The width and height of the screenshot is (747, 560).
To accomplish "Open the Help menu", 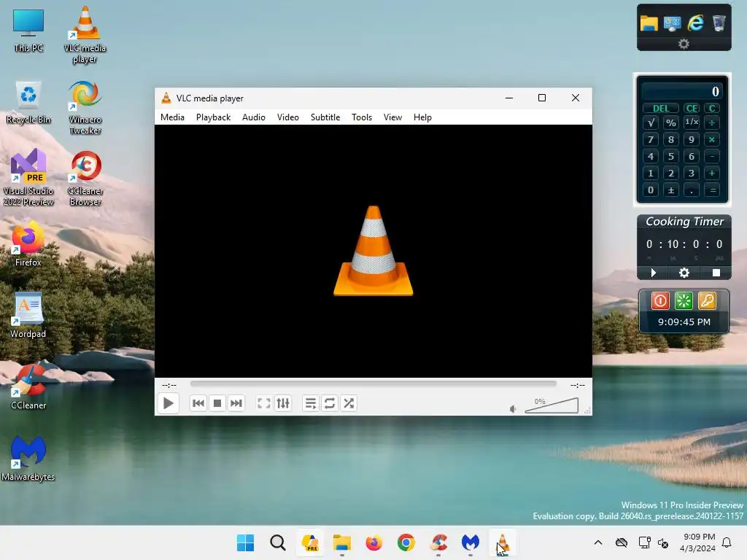I will pyautogui.click(x=422, y=117).
